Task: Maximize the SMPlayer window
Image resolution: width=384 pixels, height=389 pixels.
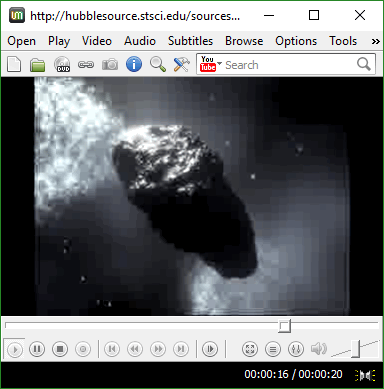Action: tap(314, 15)
